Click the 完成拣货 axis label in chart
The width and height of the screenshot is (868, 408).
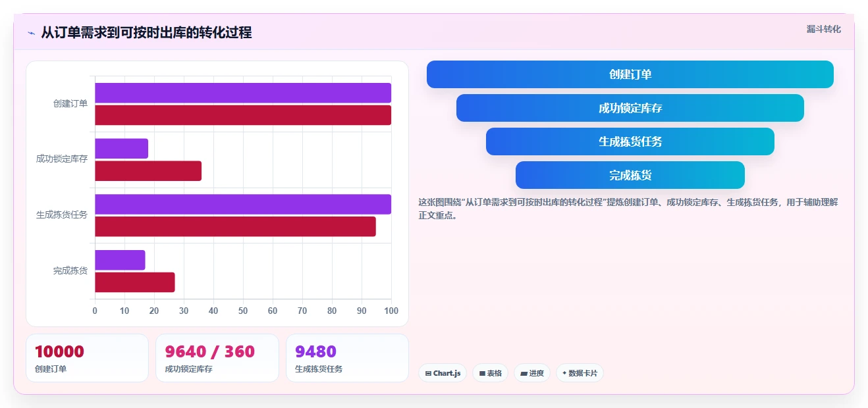[70, 270]
